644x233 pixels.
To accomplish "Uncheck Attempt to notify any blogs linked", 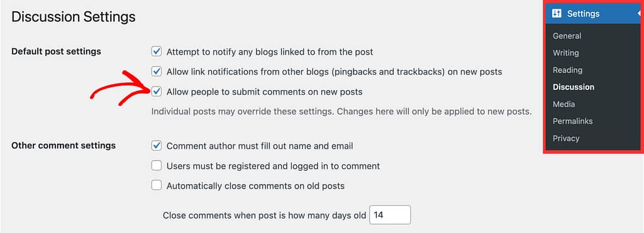I will [x=157, y=51].
